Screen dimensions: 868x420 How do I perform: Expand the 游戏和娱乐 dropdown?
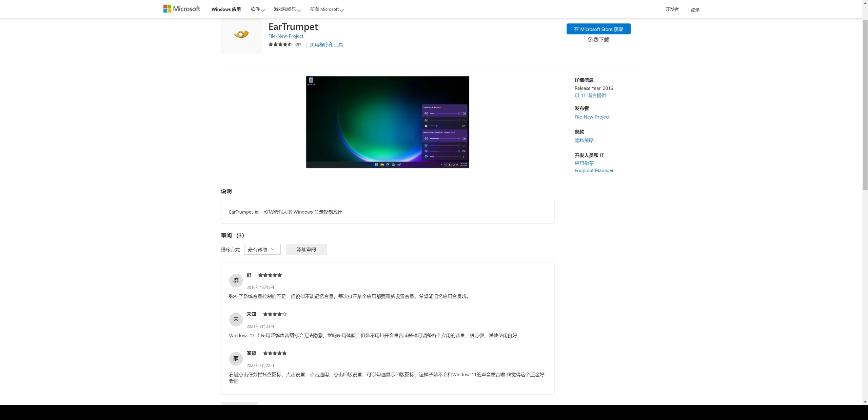287,9
